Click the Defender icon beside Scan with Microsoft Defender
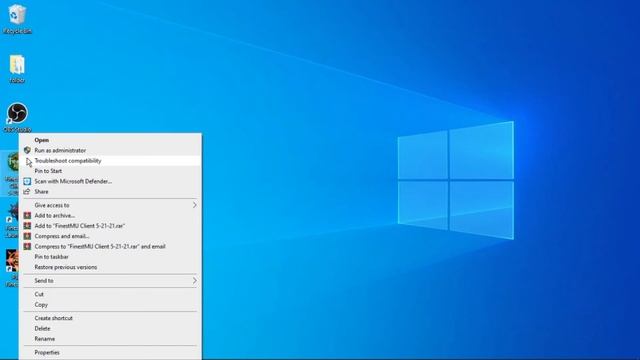The width and height of the screenshot is (640, 360). point(27,181)
